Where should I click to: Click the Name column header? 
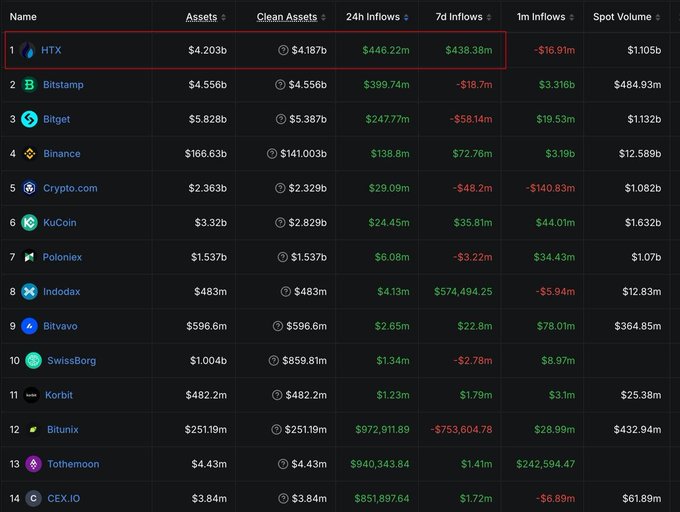pyautogui.click(x=23, y=17)
